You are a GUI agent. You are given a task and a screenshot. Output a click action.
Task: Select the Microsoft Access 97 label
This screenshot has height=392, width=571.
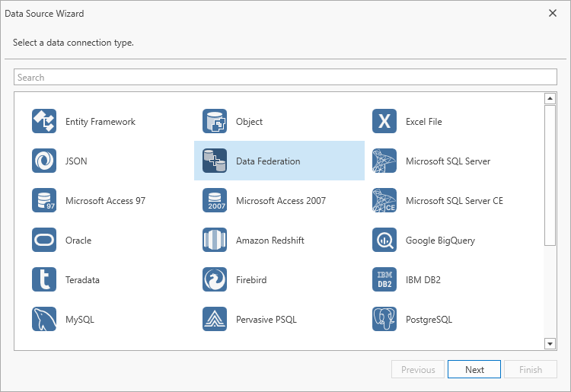pos(105,201)
